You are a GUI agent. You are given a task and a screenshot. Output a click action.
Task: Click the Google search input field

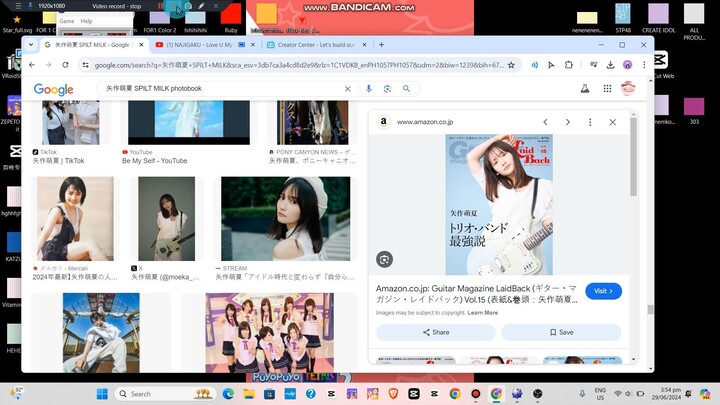[x=223, y=89]
